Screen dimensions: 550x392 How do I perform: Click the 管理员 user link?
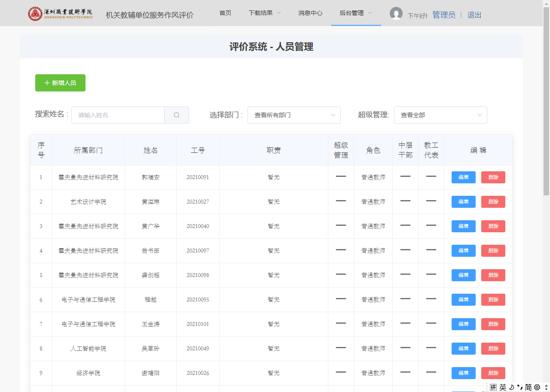click(x=444, y=15)
